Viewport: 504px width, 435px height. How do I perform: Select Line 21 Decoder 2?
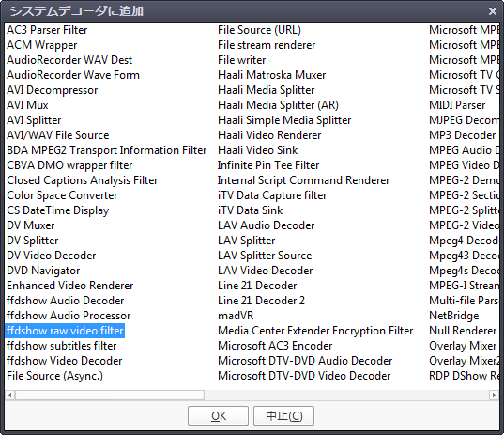pos(261,301)
